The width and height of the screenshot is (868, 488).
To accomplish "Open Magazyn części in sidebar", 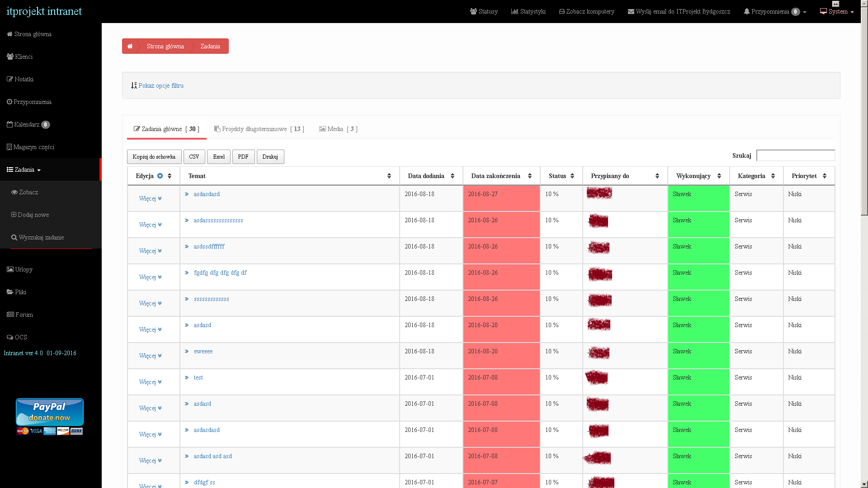I will tap(33, 147).
